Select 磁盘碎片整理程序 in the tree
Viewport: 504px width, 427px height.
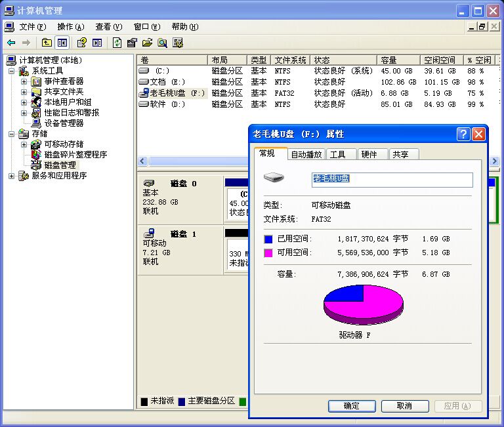click(75, 155)
